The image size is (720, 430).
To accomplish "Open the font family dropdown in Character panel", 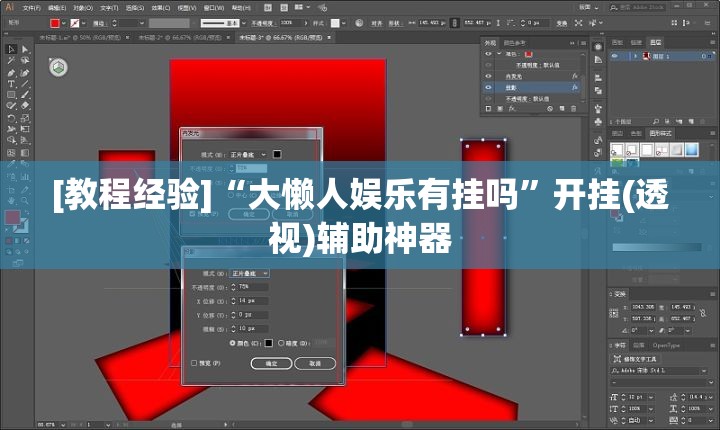I will coord(704,370).
